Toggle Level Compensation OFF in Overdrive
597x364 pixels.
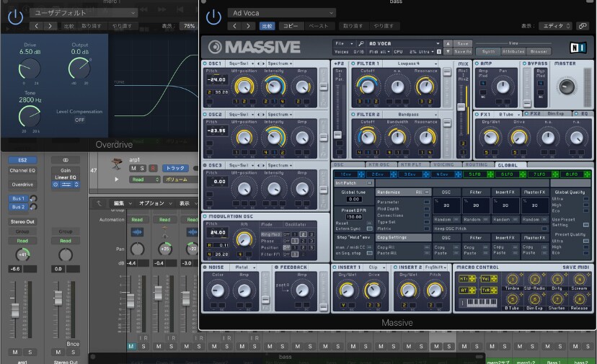pos(79,120)
